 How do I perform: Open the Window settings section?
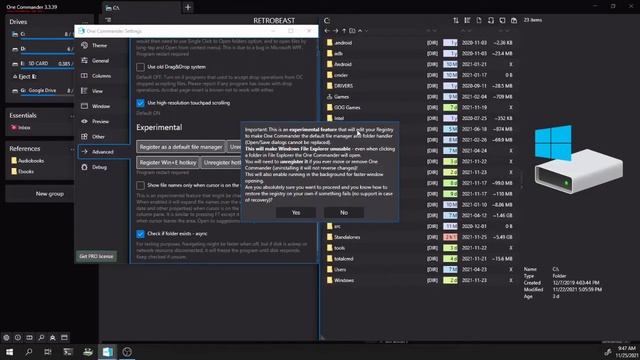point(101,106)
